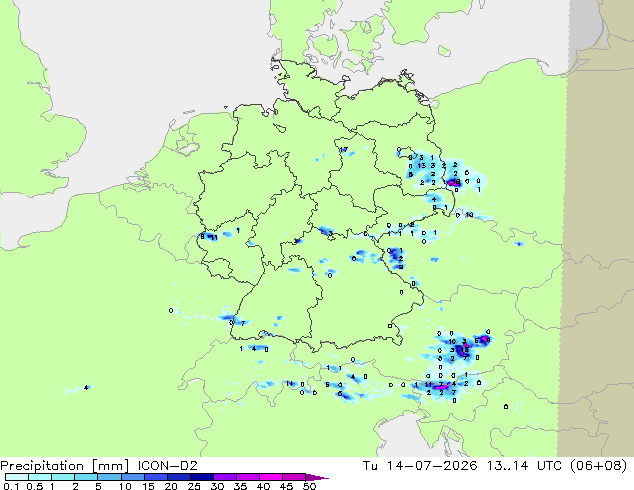Click the 10–15 mm legend swatch
Image resolution: width=634 pixels, height=490 pixels.
(132, 477)
